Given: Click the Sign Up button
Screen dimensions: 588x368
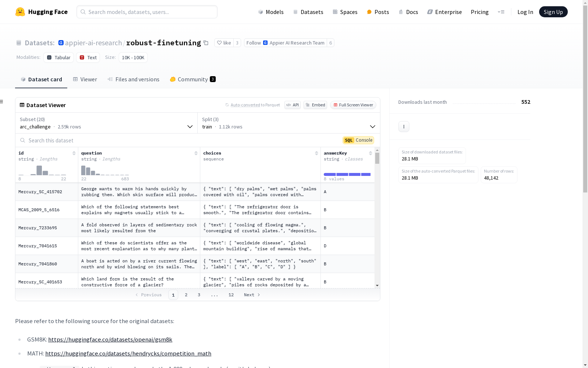Looking at the screenshot, I should [553, 12].
